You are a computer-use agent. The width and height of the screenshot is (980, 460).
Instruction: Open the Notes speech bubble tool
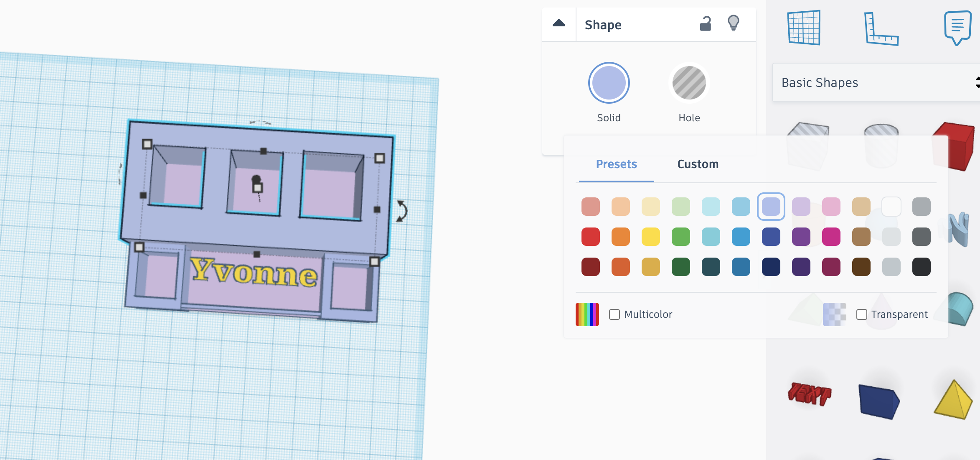point(957,28)
